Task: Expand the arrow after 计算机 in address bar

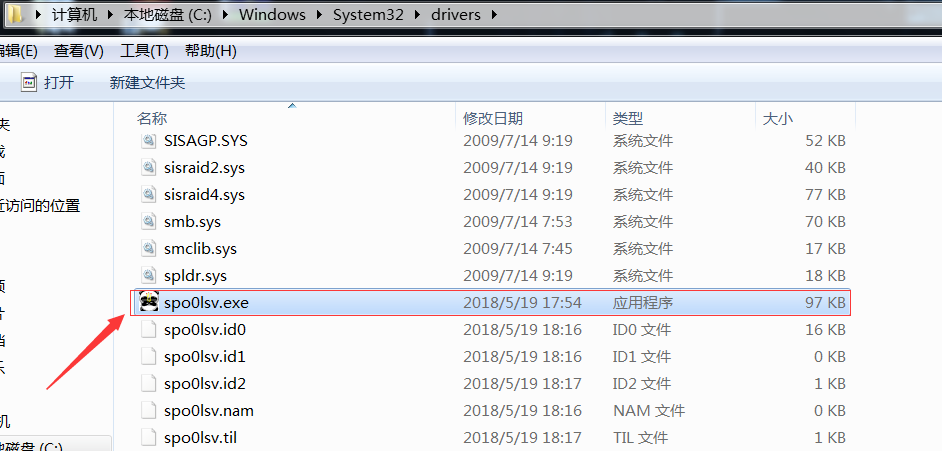Action: (x=111, y=16)
